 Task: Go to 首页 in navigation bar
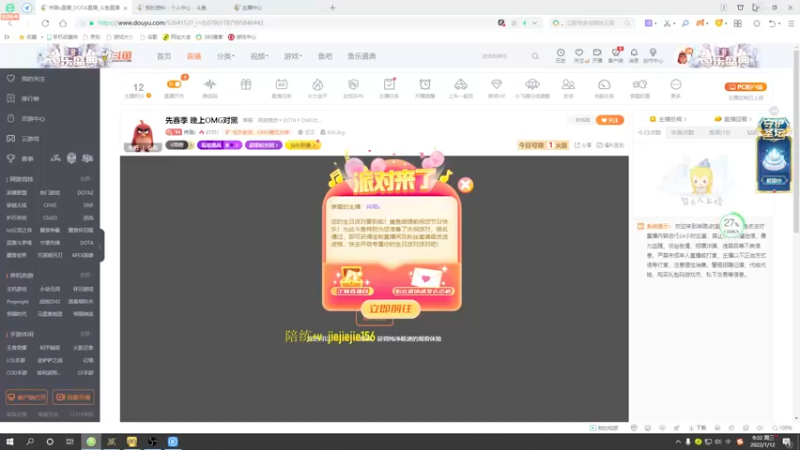click(164, 56)
